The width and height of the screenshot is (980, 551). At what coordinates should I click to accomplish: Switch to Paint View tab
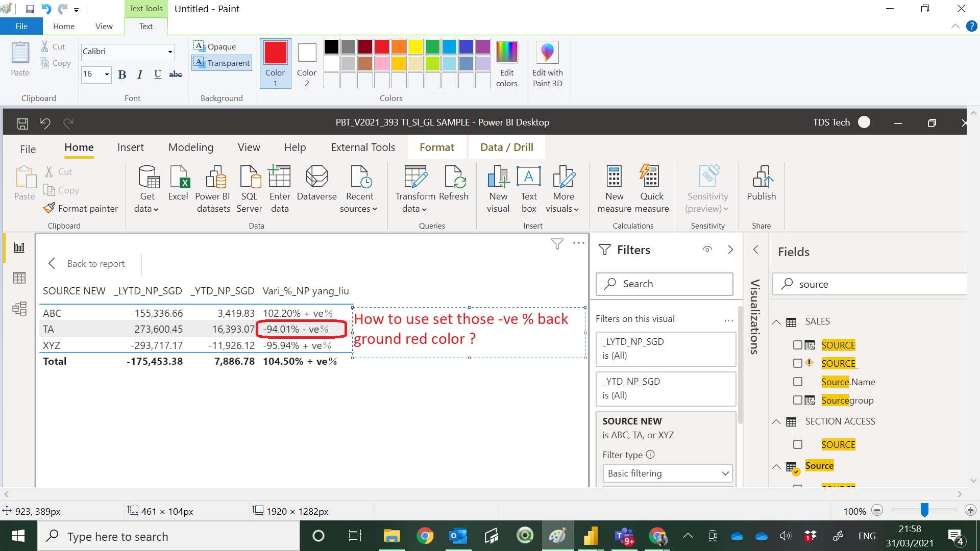(104, 26)
